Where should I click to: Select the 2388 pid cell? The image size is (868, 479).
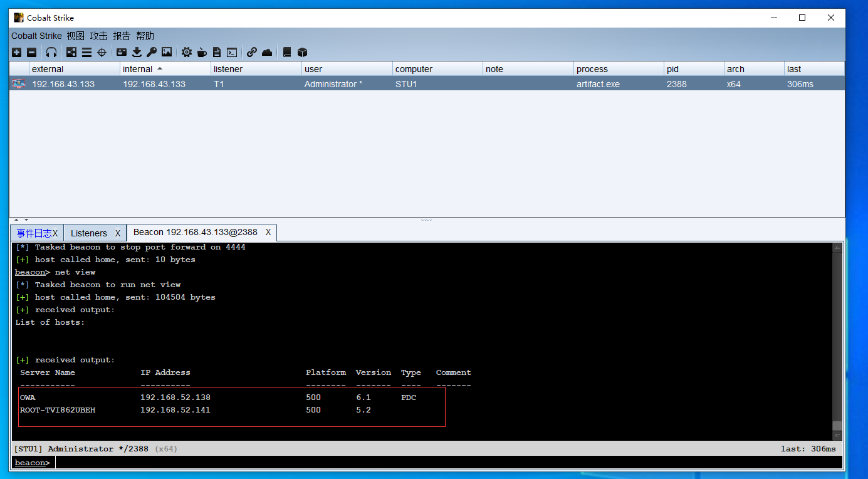[x=694, y=84]
